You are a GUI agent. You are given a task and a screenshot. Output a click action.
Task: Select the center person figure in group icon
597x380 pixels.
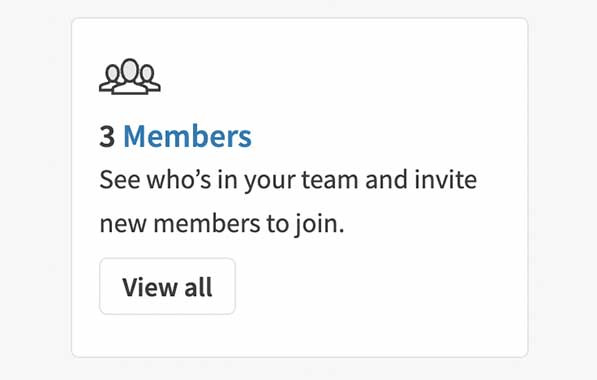click(x=130, y=77)
